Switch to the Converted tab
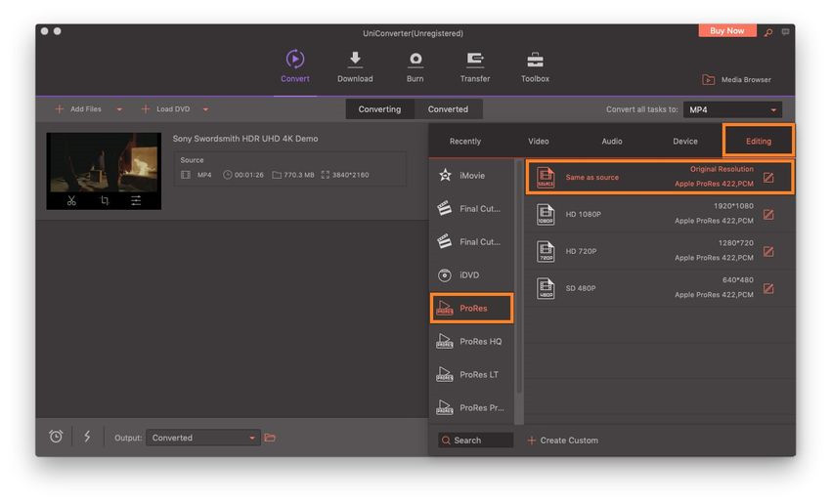The image size is (831, 504). coord(448,109)
